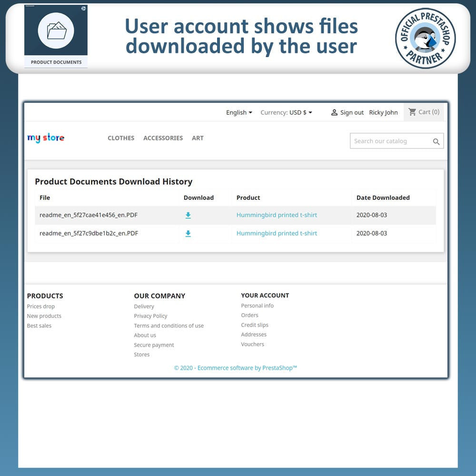Select the ACCESSORIES category tab
This screenshot has width=476, height=476.
tap(163, 138)
